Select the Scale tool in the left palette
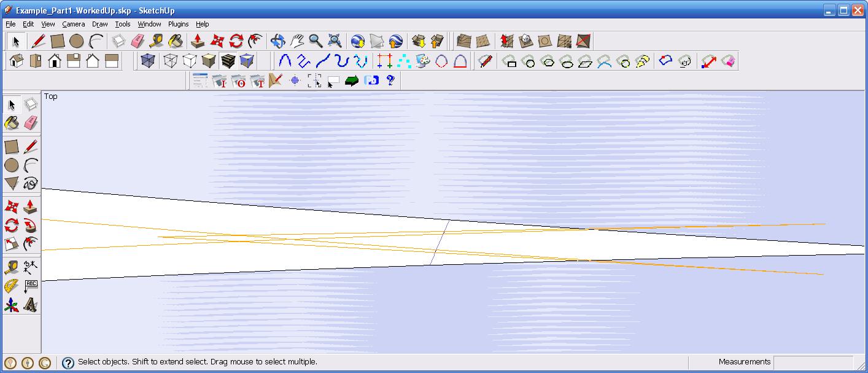 (11, 244)
